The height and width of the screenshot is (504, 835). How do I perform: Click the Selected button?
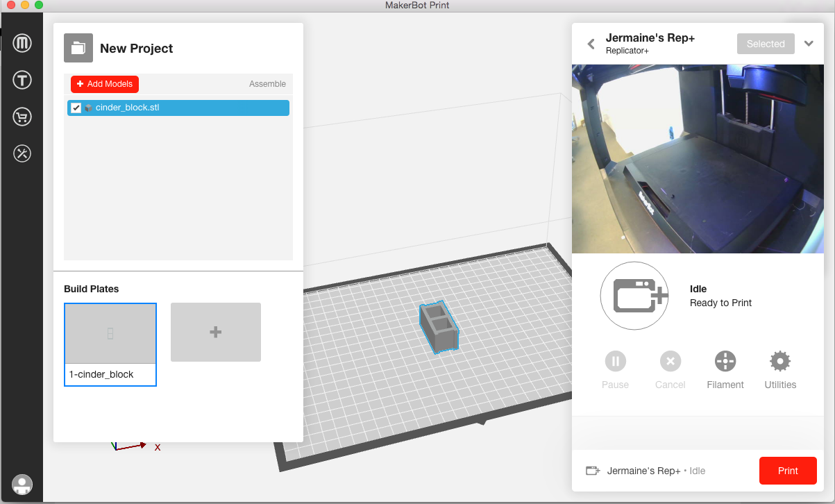[766, 44]
